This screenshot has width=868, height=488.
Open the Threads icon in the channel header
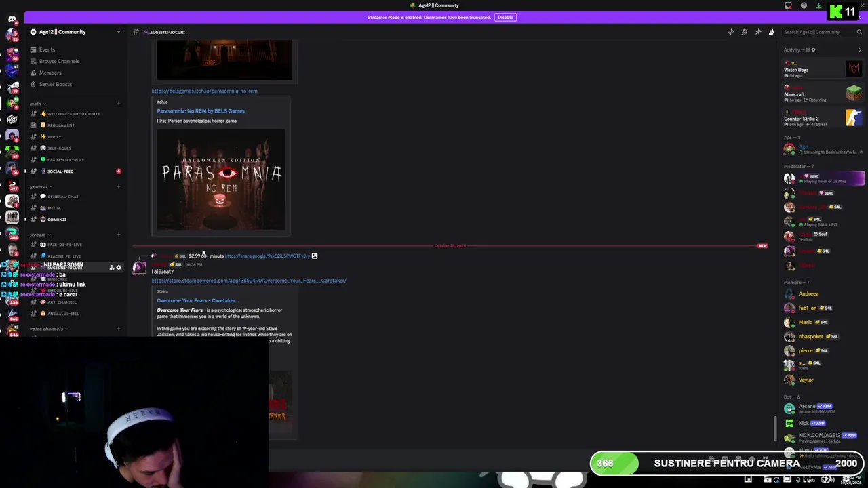(731, 32)
